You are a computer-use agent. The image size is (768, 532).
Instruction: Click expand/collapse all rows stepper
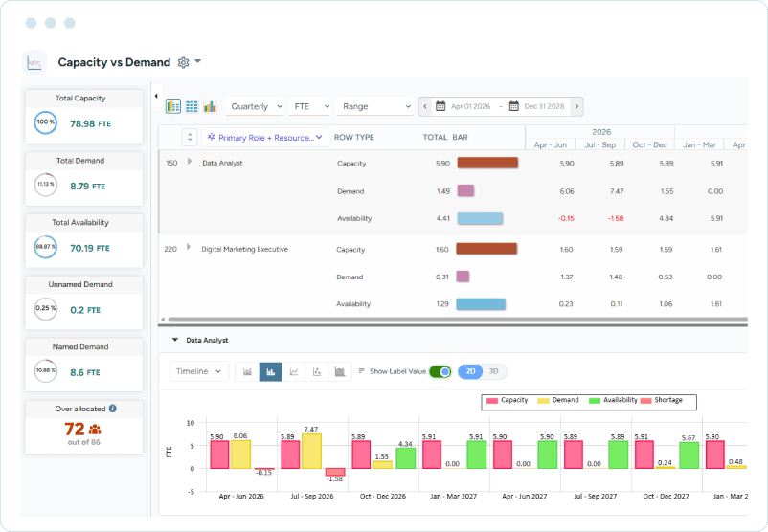tap(190, 137)
